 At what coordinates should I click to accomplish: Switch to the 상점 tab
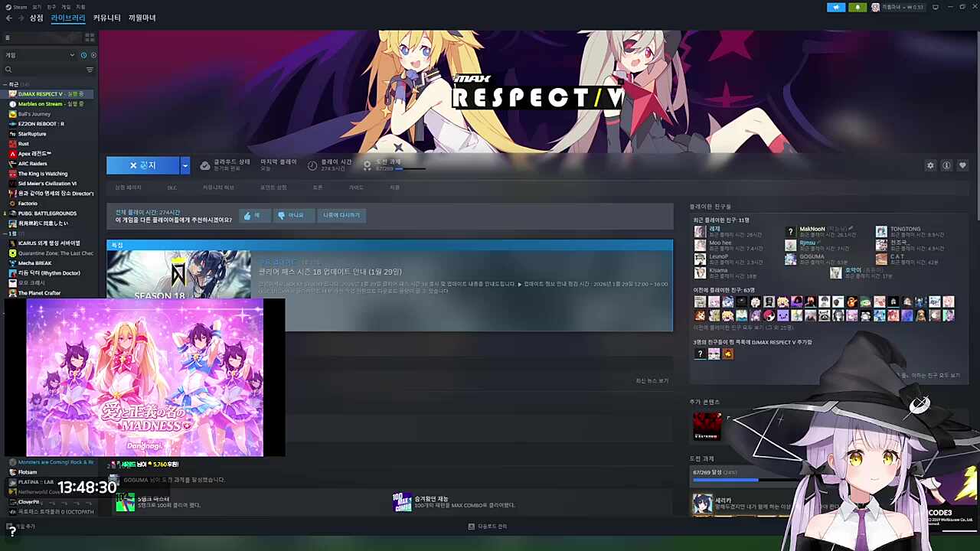(x=37, y=18)
